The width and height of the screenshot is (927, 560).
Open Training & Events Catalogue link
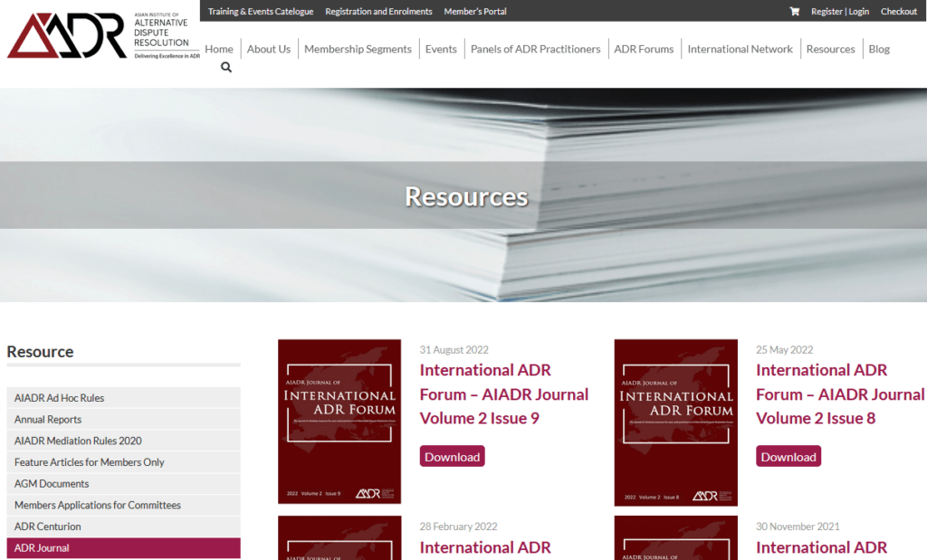pyautogui.click(x=261, y=12)
